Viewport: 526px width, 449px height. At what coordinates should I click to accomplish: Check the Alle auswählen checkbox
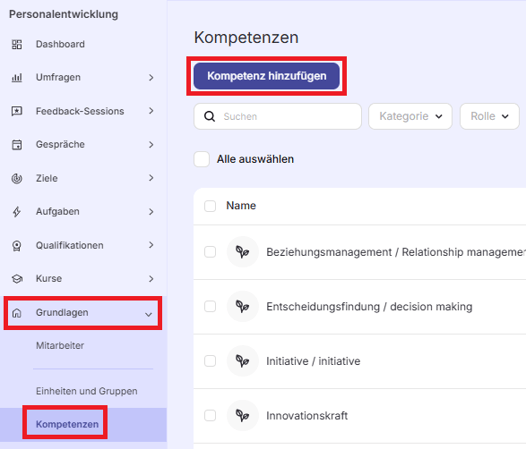click(202, 159)
